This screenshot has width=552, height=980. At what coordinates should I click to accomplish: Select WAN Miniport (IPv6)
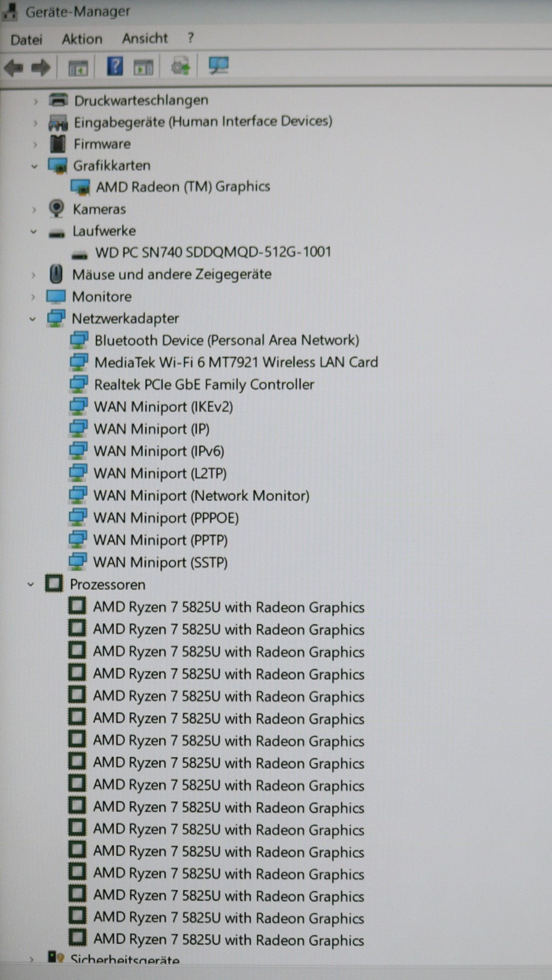[x=158, y=451]
